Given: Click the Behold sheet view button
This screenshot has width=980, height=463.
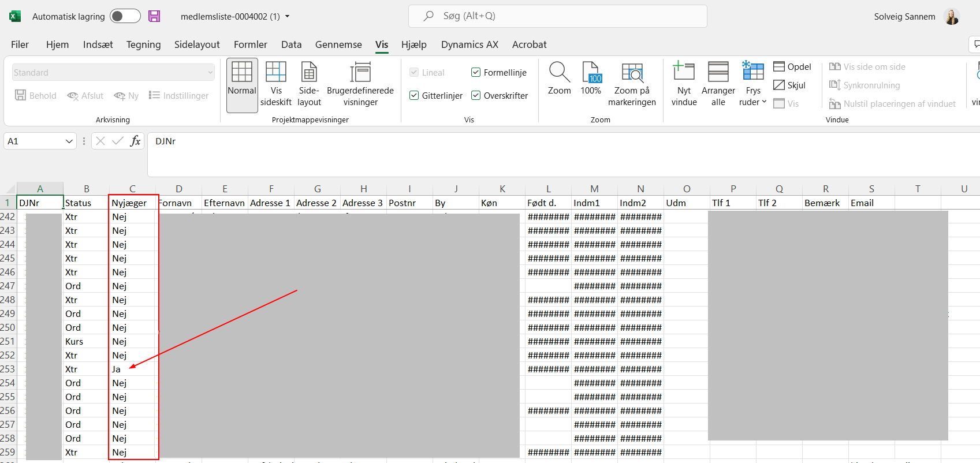Looking at the screenshot, I should [x=36, y=96].
